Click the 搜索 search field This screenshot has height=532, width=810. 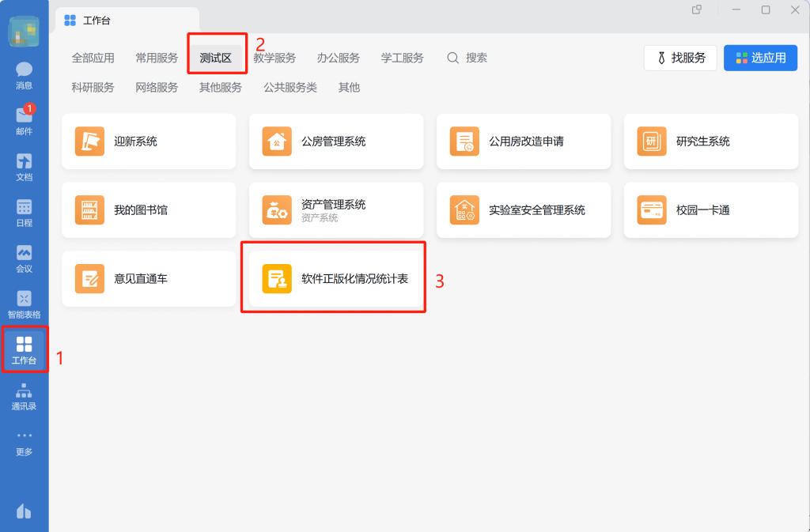(467, 58)
